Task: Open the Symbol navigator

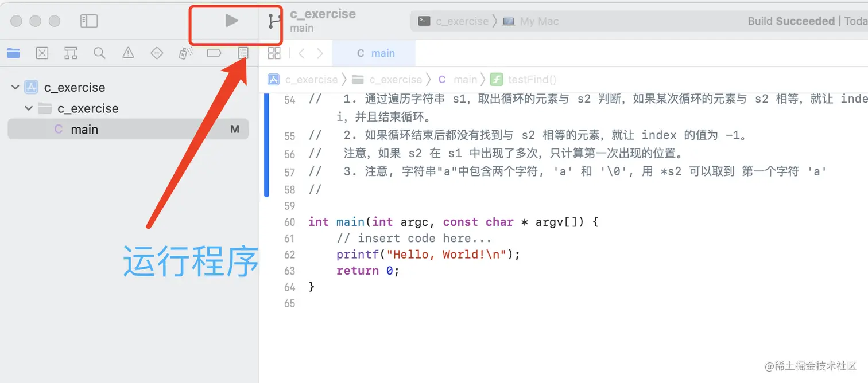Action: coord(71,53)
